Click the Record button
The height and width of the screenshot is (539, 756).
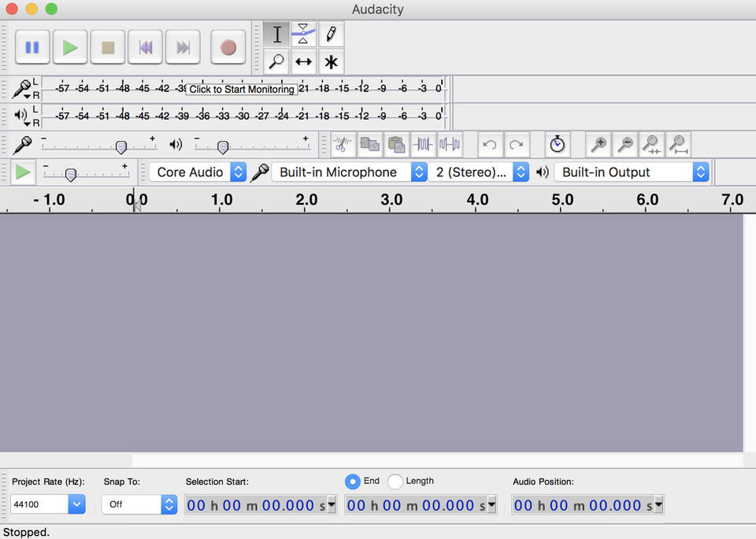228,47
